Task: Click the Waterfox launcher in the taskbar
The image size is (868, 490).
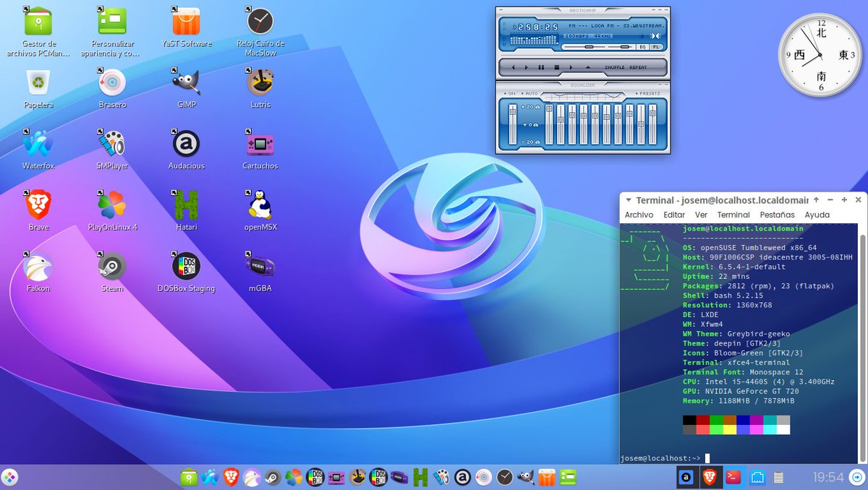Action: tap(210, 477)
